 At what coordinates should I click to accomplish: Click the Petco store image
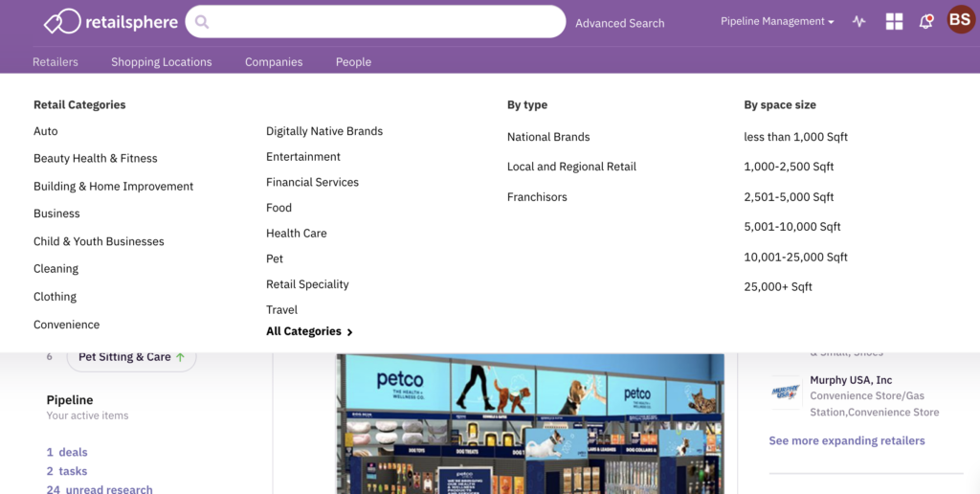[530, 424]
